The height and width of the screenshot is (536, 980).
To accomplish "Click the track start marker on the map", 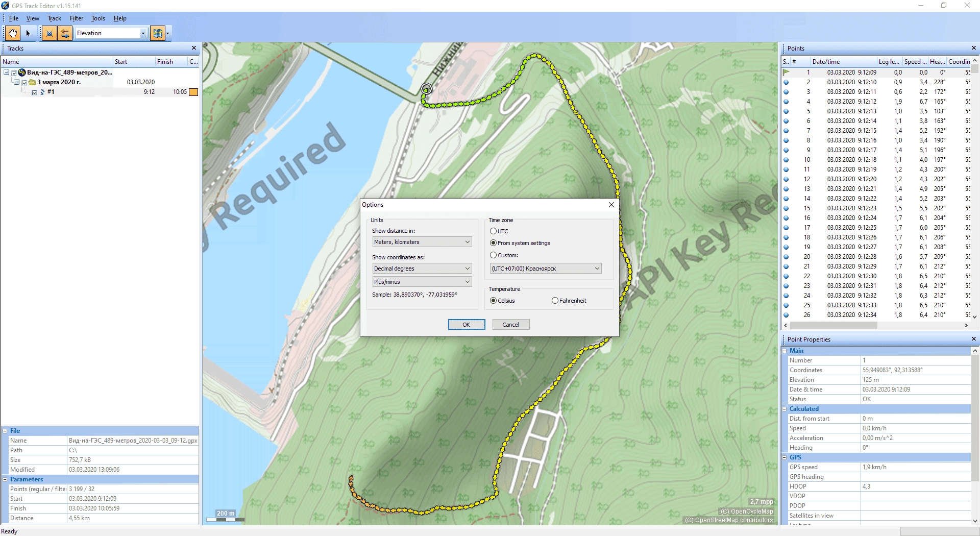I will [x=426, y=89].
